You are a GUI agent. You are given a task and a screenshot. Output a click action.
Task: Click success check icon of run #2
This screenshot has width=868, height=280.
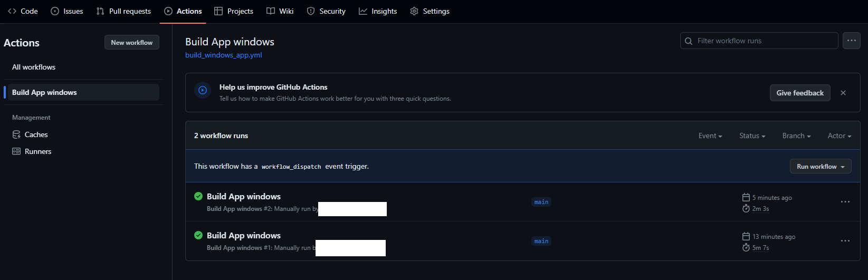(198, 196)
